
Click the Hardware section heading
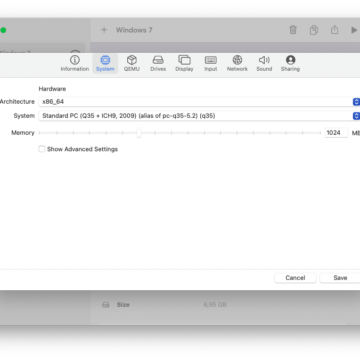pos(52,89)
